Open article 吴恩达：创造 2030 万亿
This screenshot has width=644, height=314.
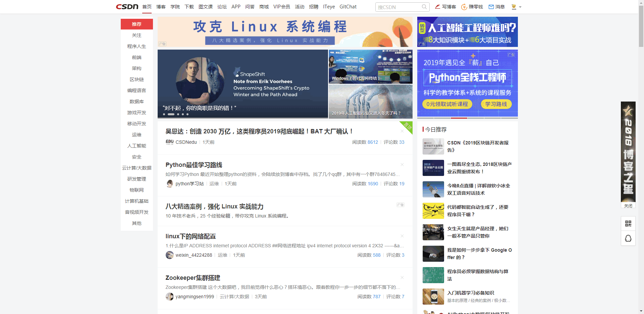[x=259, y=131]
